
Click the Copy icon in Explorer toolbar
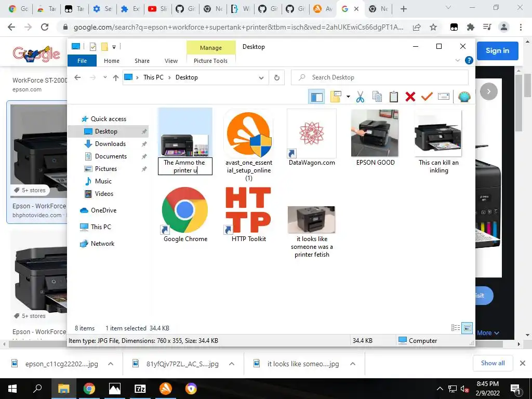(377, 97)
